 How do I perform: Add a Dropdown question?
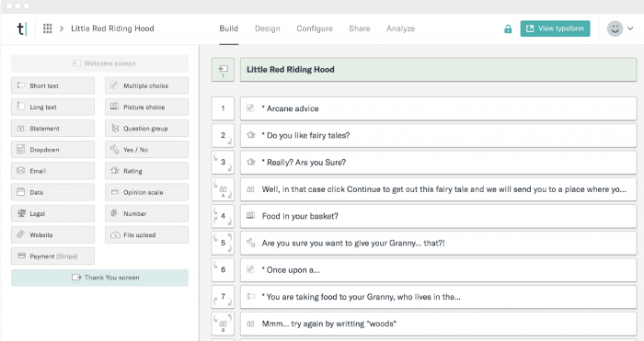point(52,150)
